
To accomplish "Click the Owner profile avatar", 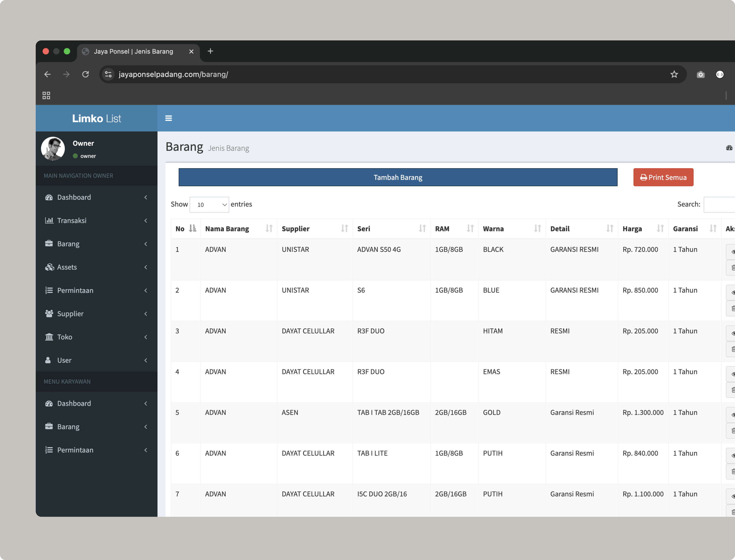I will (x=53, y=149).
